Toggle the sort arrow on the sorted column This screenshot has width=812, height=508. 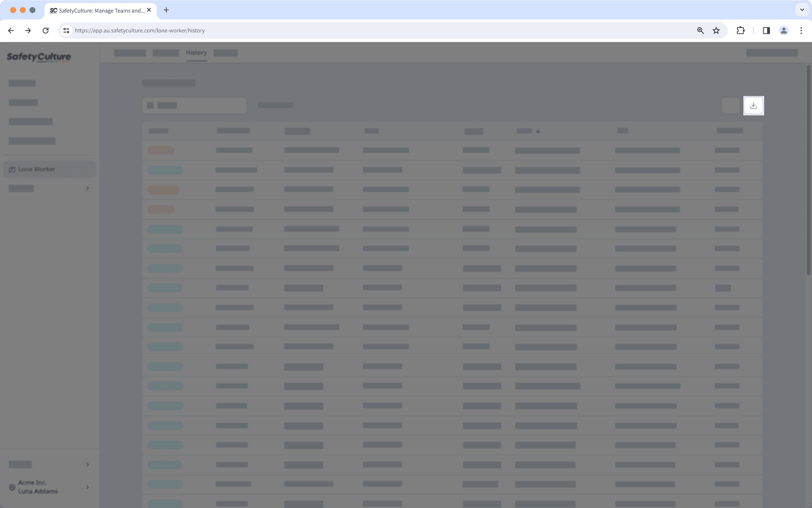(x=537, y=131)
